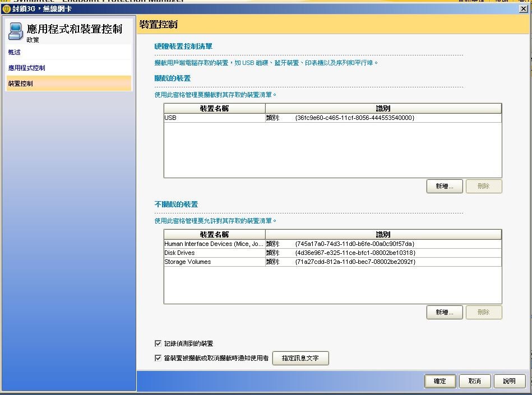
Task: Close the policy dialog window
Action: (524, 9)
